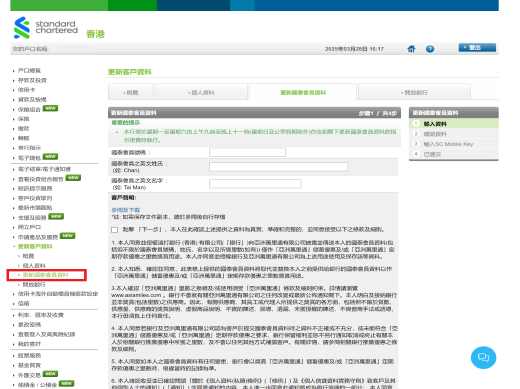
Task: Click step 4 已遞交 in progress panel
Action: pyautogui.click(x=454, y=154)
